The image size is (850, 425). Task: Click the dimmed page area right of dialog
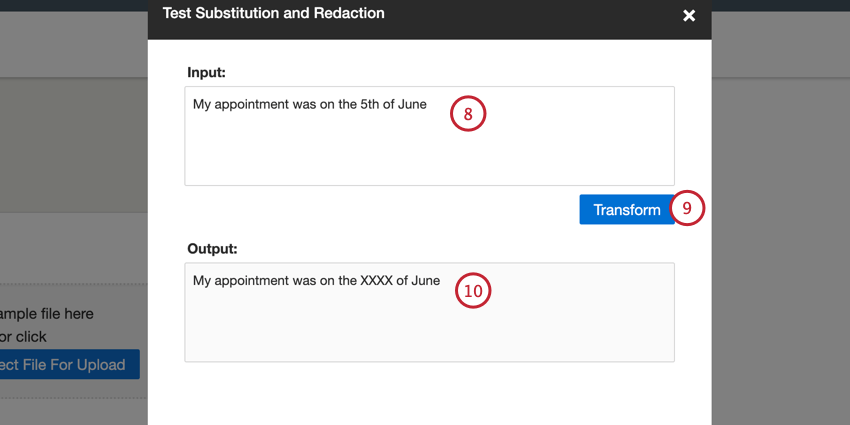(x=780, y=250)
